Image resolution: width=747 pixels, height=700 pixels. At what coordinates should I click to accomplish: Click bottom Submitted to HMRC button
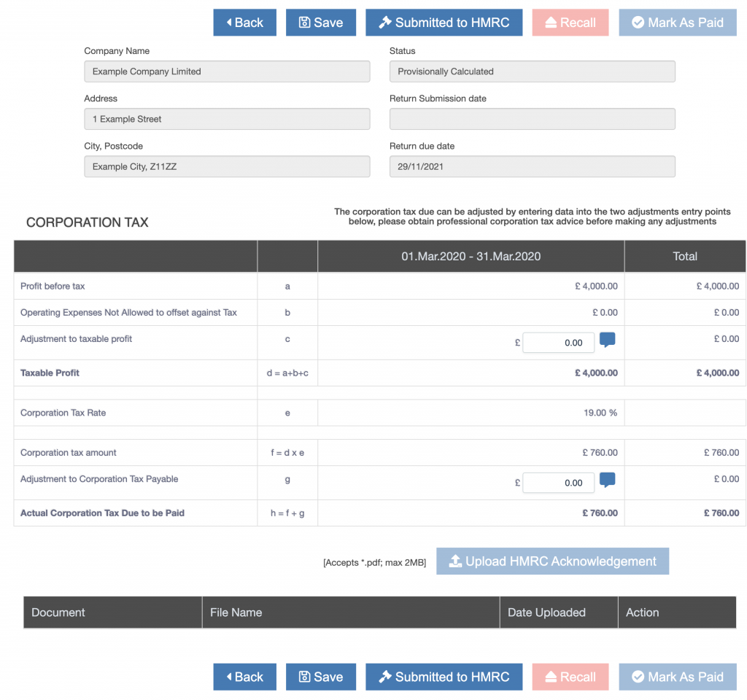tap(444, 677)
